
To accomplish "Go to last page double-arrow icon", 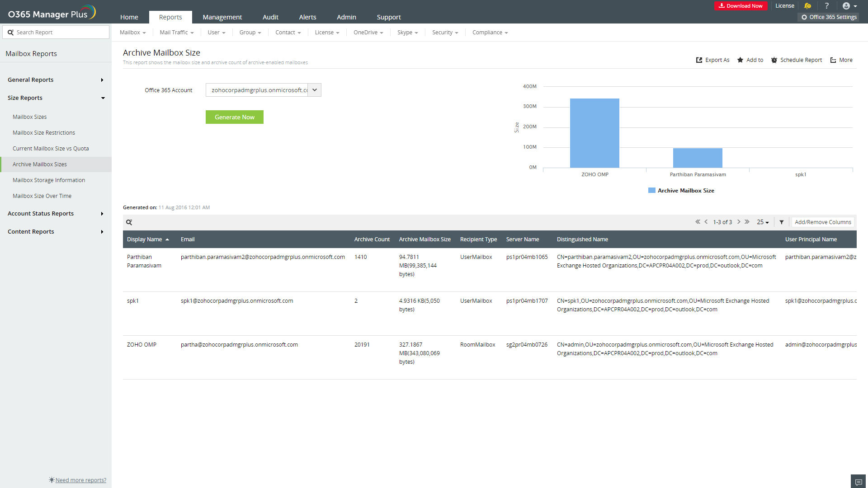I will pyautogui.click(x=747, y=222).
